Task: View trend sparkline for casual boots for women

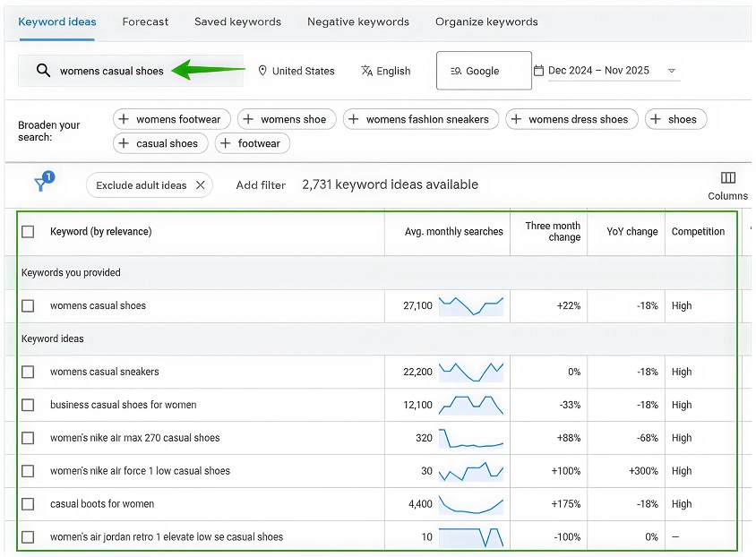Action: click(471, 504)
